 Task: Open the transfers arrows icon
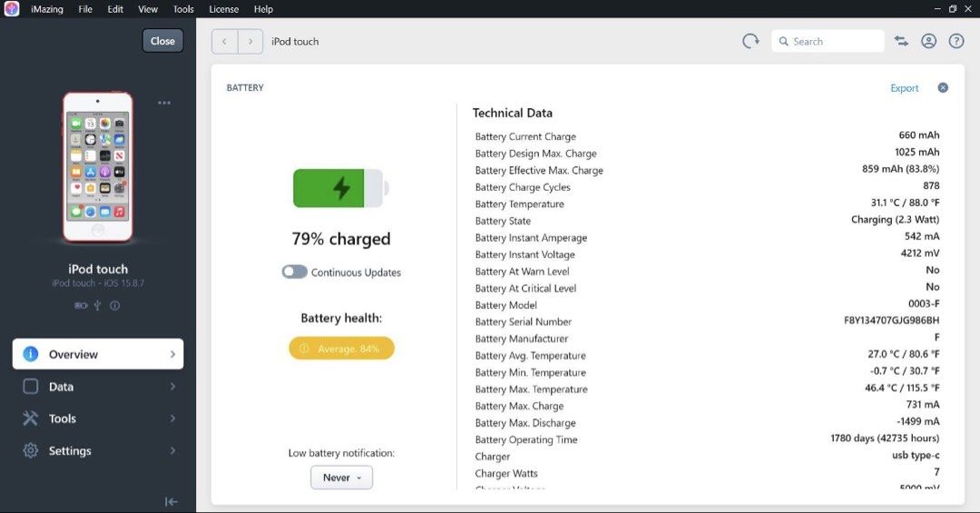901,41
